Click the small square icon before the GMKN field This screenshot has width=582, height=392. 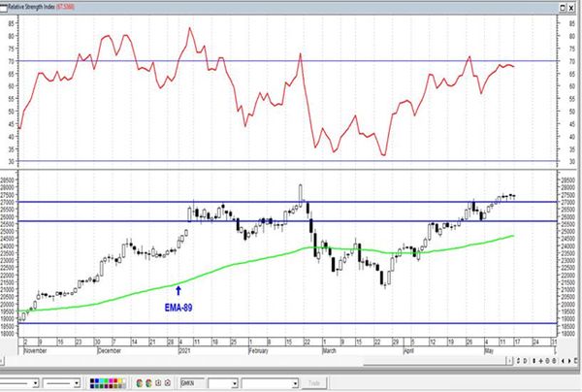168,382
